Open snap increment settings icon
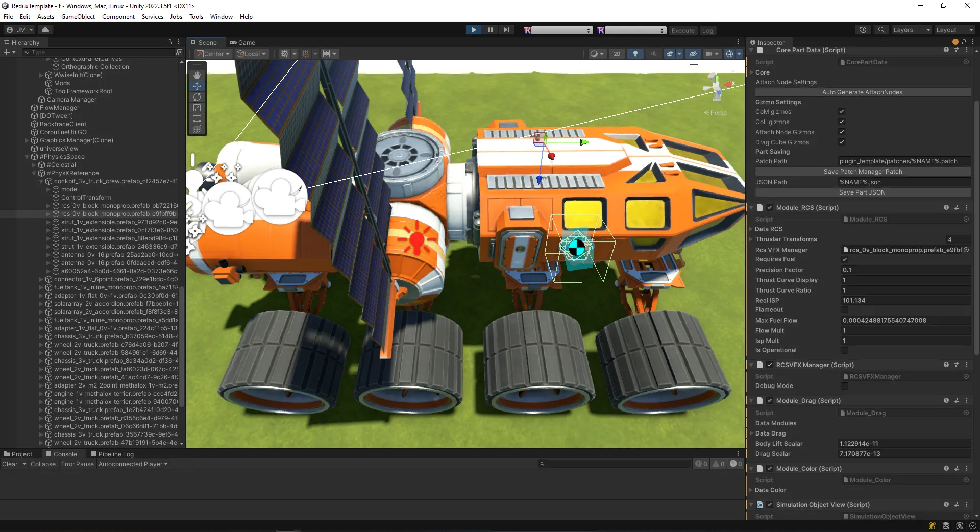This screenshot has height=532, width=980. 326,54
